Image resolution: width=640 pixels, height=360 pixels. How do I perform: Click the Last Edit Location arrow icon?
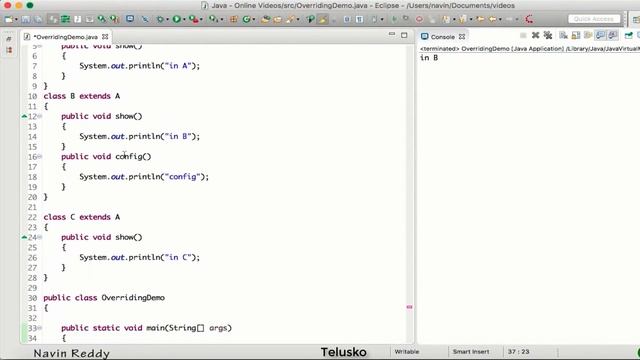point(480,19)
